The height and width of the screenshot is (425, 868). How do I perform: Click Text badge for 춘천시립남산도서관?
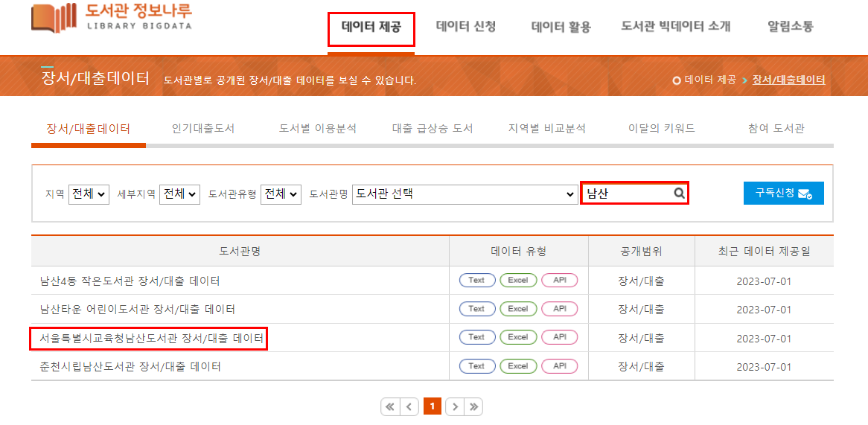click(x=476, y=365)
